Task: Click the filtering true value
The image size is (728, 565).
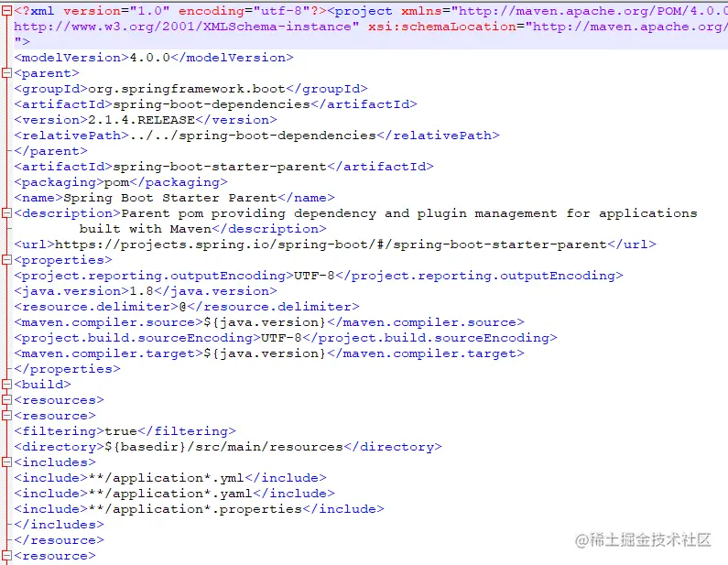Action: [121, 431]
